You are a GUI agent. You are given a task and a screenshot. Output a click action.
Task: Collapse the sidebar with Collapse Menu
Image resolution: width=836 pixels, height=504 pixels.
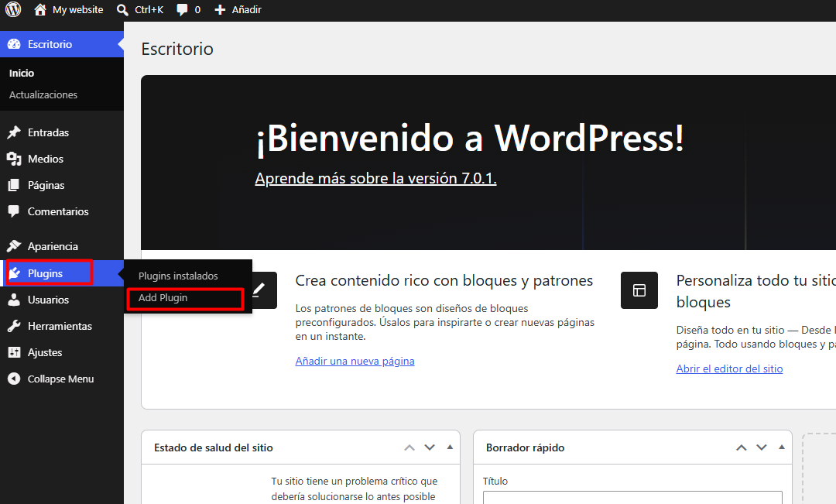51,379
